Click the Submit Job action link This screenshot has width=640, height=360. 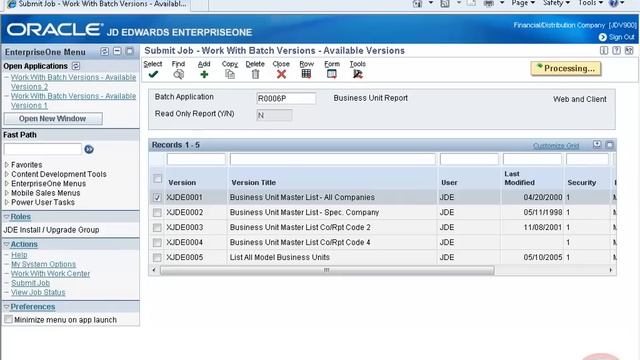click(x=30, y=283)
